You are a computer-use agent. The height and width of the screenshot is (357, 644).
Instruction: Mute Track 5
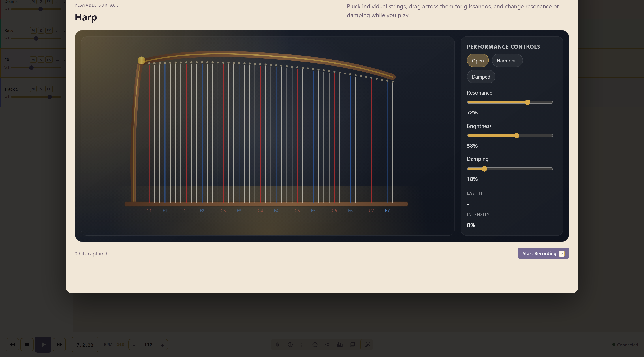click(33, 89)
